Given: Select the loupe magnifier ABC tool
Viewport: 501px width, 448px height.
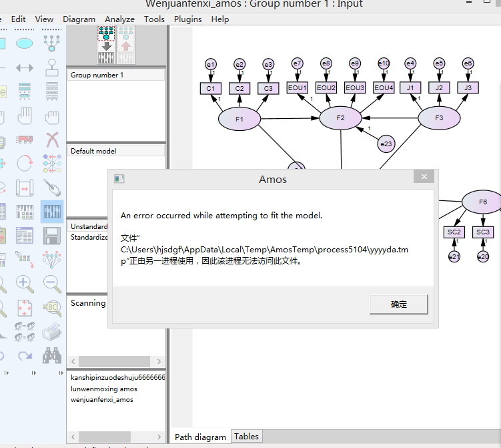Looking at the screenshot, I should [52, 308].
